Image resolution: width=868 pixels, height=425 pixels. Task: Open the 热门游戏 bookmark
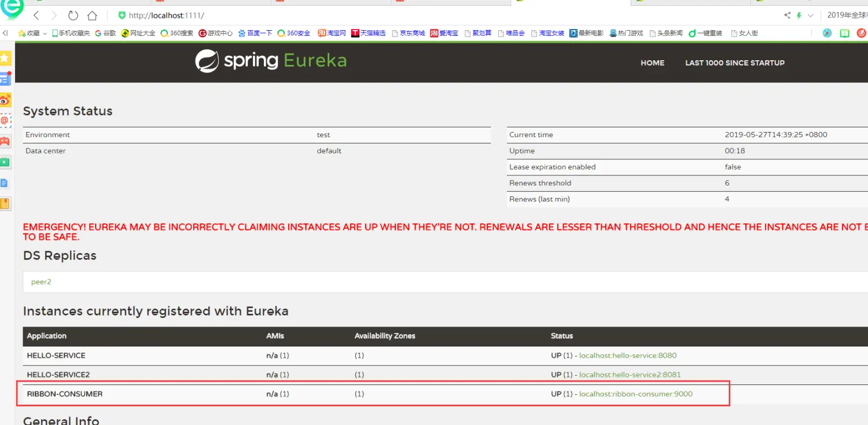(626, 33)
